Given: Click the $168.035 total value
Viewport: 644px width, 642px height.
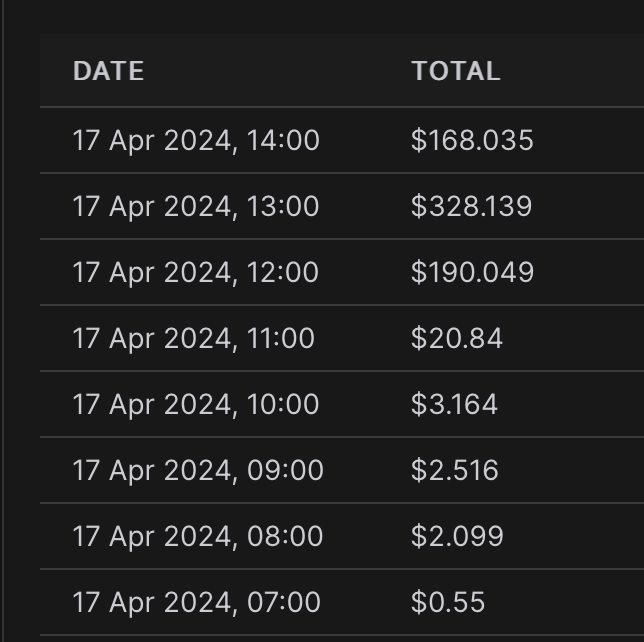Looking at the screenshot, I should pos(472,140).
